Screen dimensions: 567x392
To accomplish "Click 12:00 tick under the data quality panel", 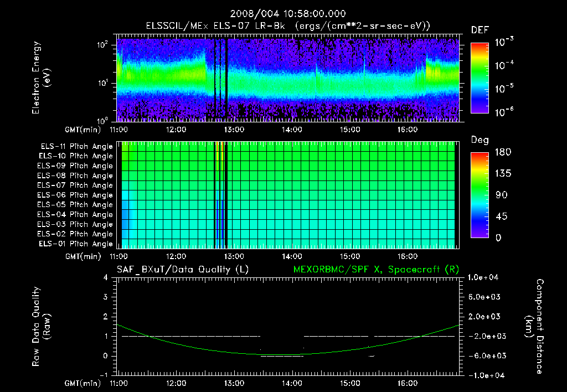I will [176, 383].
